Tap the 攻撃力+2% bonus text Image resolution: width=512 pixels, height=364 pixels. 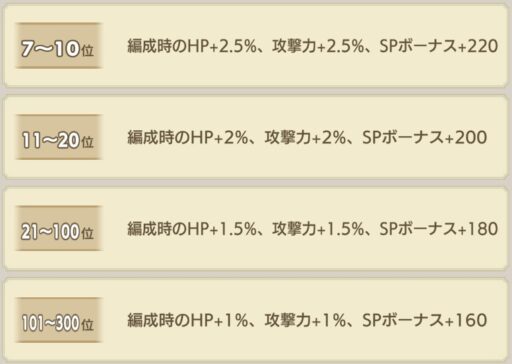pos(306,137)
